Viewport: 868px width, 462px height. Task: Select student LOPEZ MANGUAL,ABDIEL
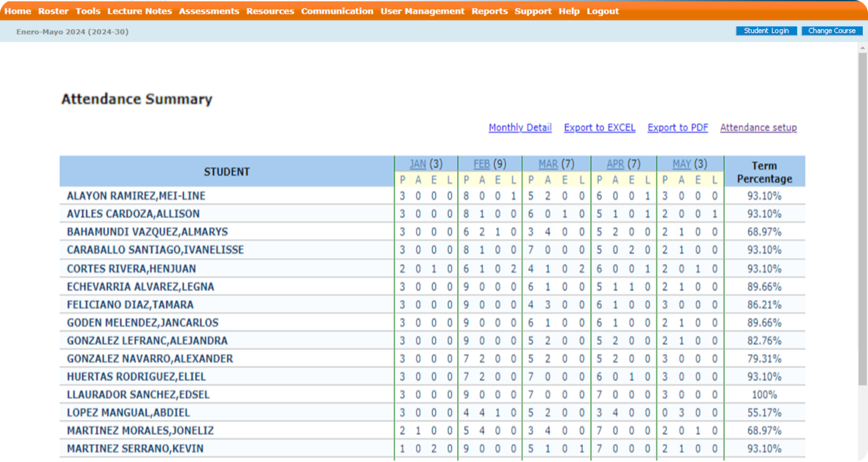point(128,413)
